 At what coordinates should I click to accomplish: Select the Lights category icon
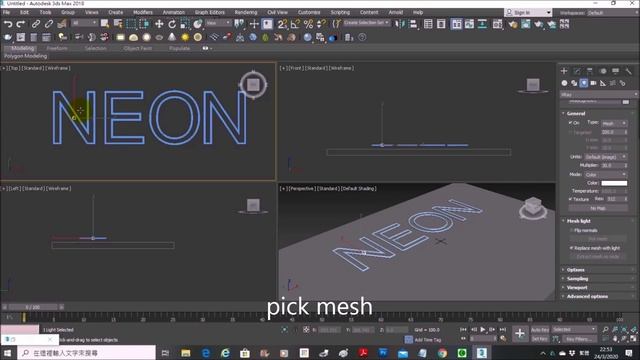pyautogui.click(x=584, y=83)
